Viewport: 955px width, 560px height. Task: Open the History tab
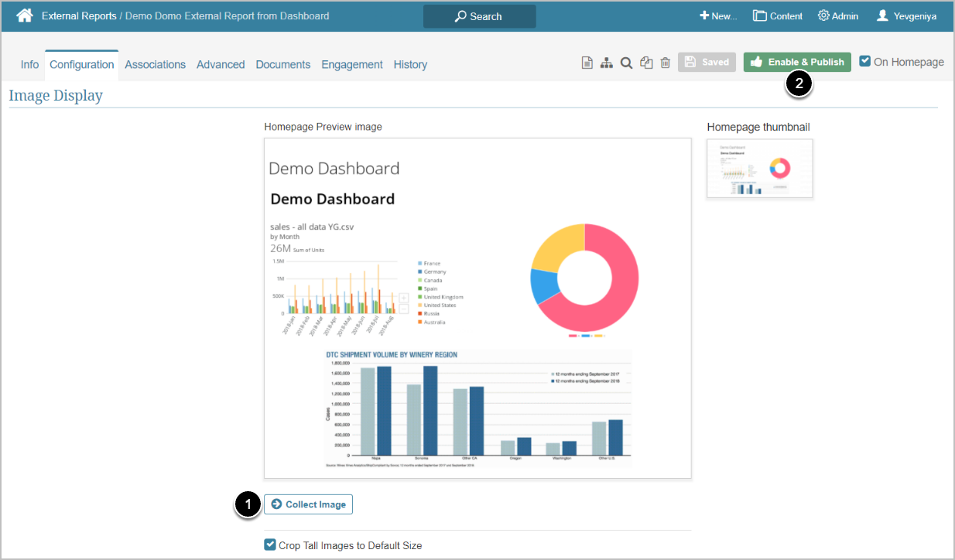(410, 64)
